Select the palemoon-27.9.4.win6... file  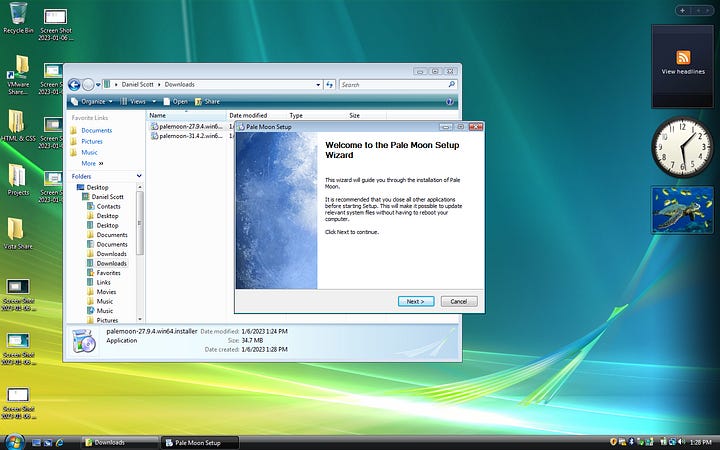[187, 126]
